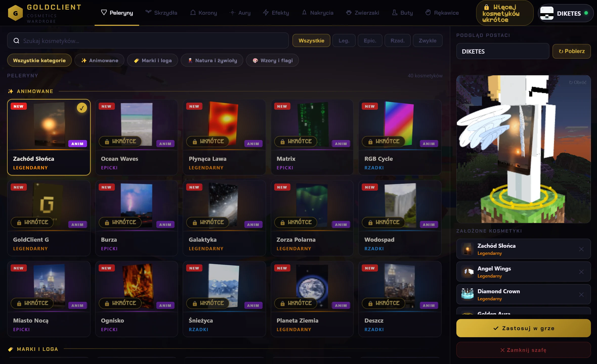The width and height of the screenshot is (597, 364).
Task: Select the Płynąca Lawa cape card
Action: [224, 137]
